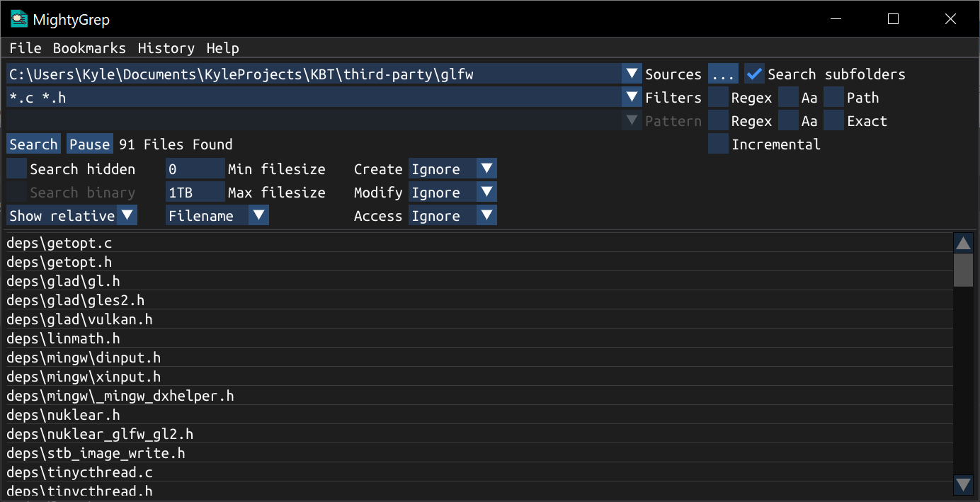Enable Search hidden files
980x502 pixels.
[16, 169]
